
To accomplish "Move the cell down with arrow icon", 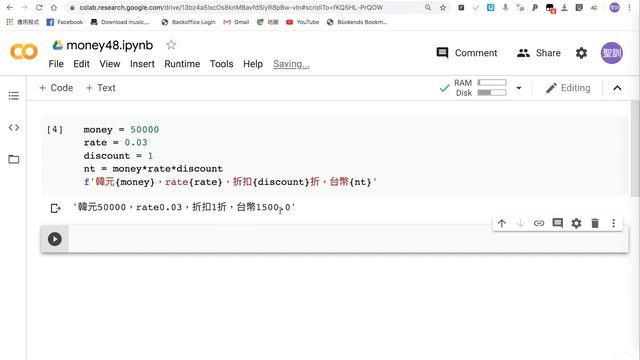I will tap(520, 223).
